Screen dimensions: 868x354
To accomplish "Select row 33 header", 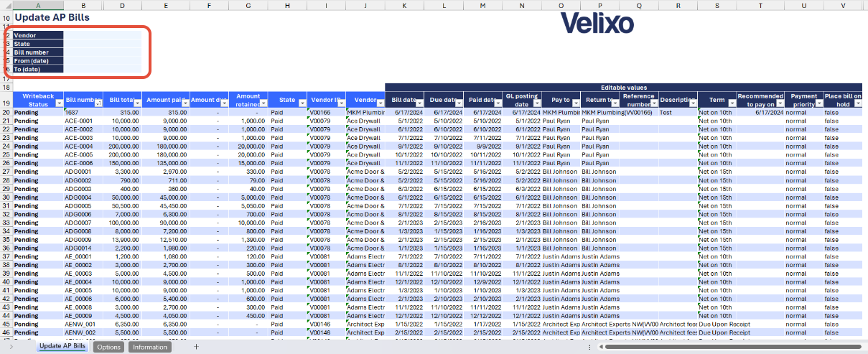I will click(6, 223).
